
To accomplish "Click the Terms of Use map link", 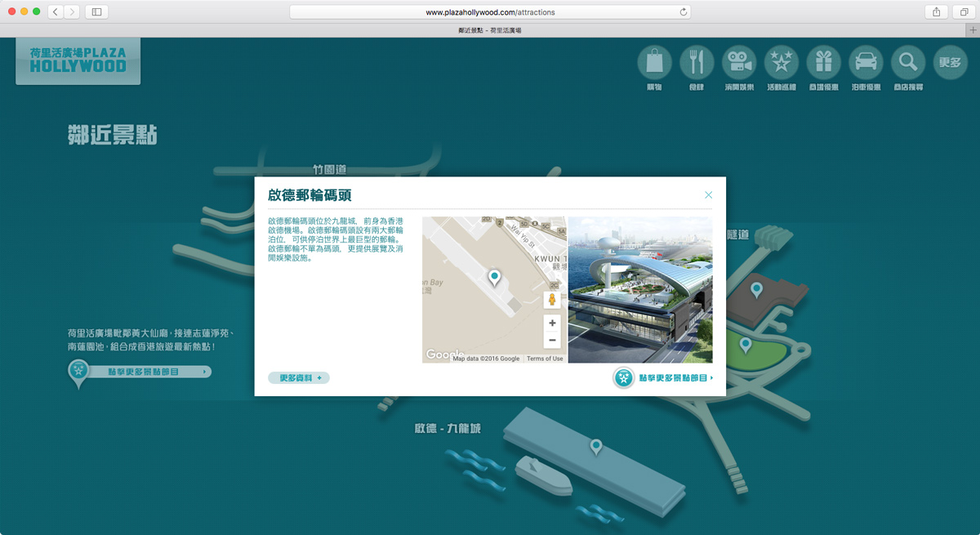I will [545, 359].
